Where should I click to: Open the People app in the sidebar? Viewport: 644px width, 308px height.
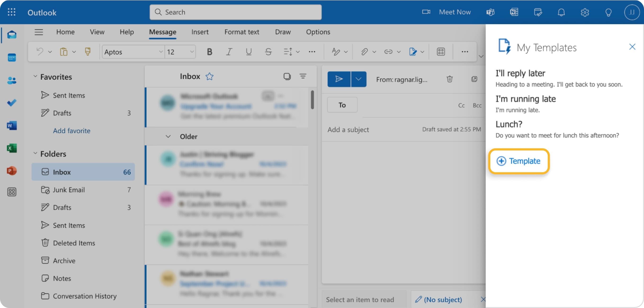click(12, 80)
